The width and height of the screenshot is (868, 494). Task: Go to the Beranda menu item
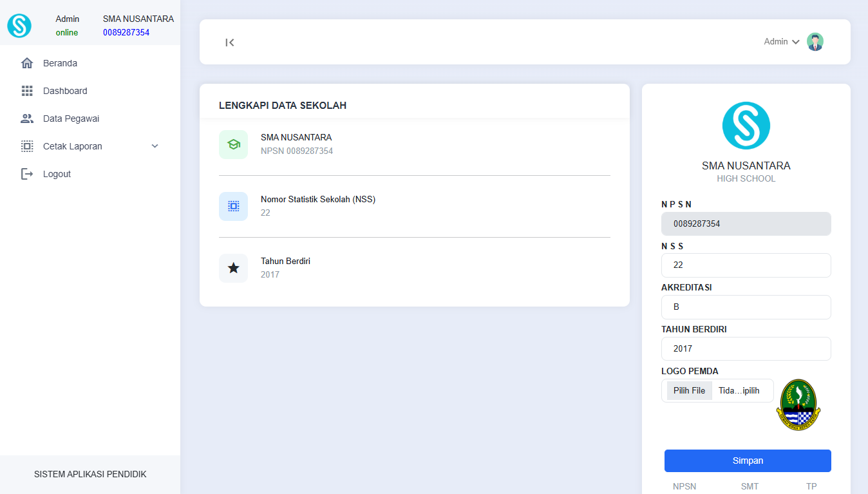(60, 63)
